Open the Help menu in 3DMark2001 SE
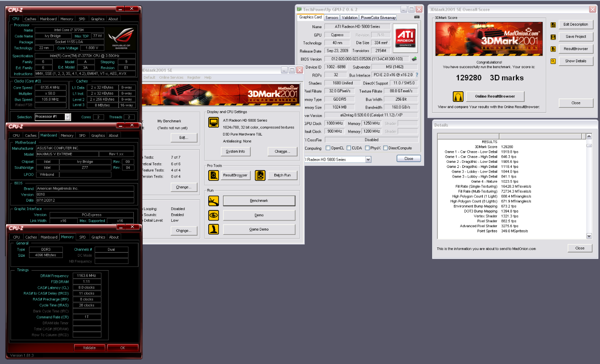The width and height of the screenshot is (600, 364). click(x=208, y=77)
